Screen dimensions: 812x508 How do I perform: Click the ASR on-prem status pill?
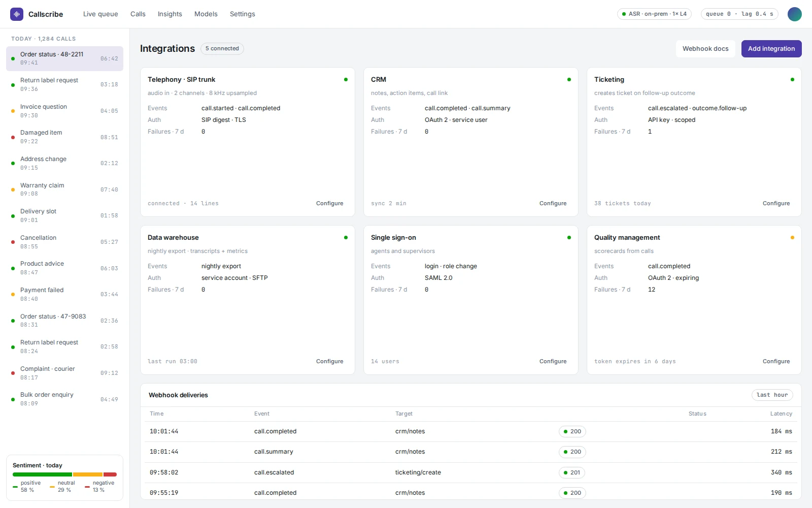tap(654, 14)
